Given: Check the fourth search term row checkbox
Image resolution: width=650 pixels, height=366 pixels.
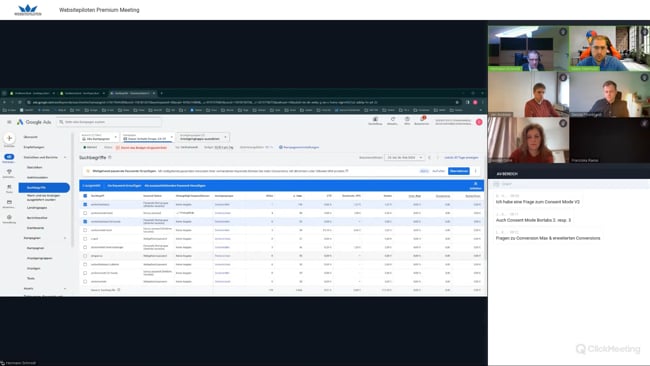Looking at the screenshot, I should (x=85, y=230).
